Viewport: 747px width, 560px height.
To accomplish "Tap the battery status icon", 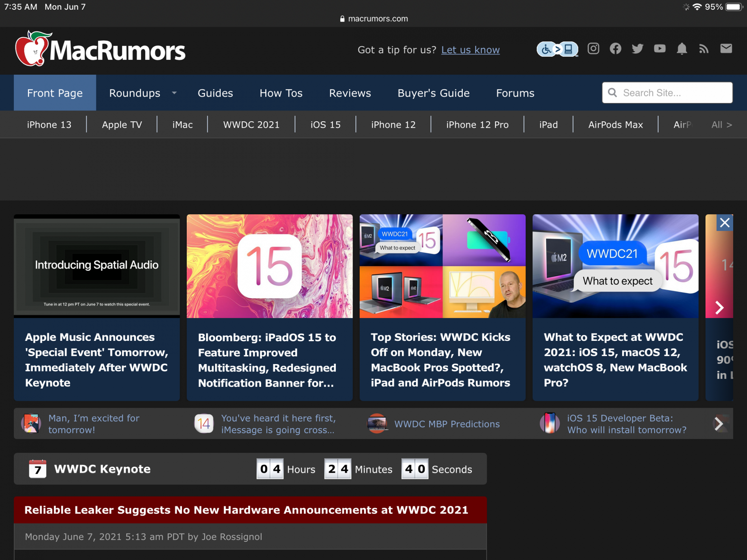I will tap(734, 7).
